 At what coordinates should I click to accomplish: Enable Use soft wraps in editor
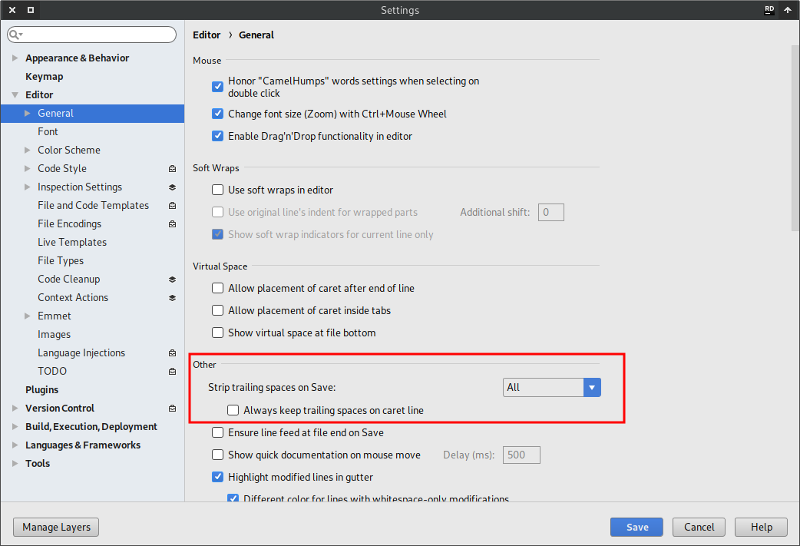tap(218, 190)
